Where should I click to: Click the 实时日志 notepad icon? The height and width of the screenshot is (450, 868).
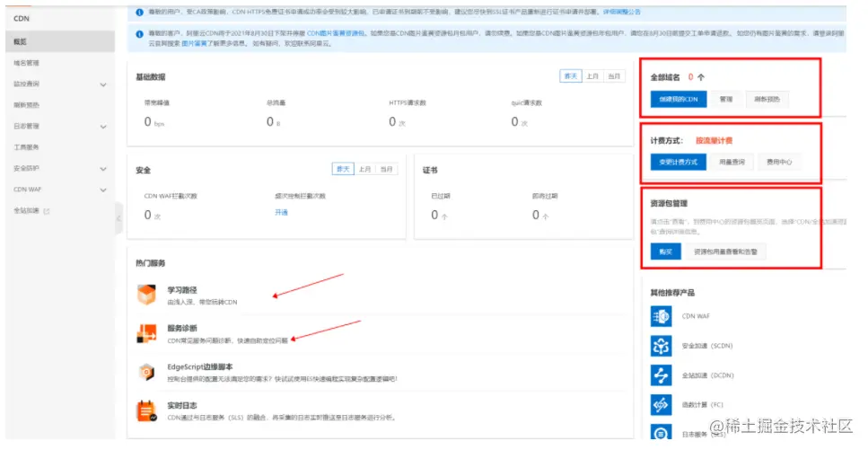coord(146,410)
